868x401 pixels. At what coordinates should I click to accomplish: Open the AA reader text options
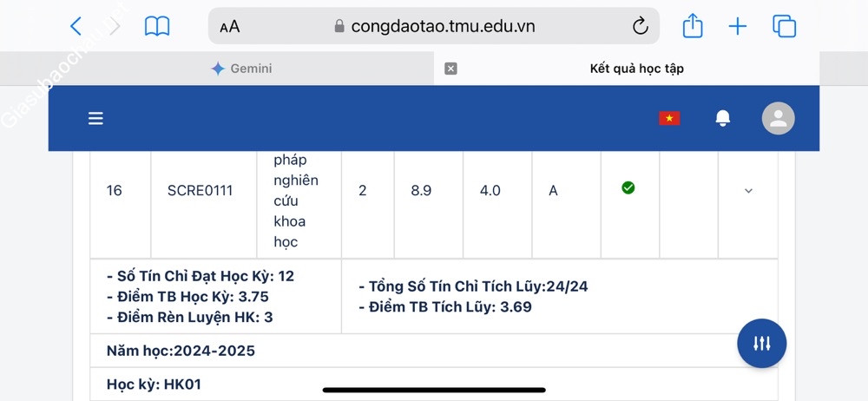(x=230, y=27)
